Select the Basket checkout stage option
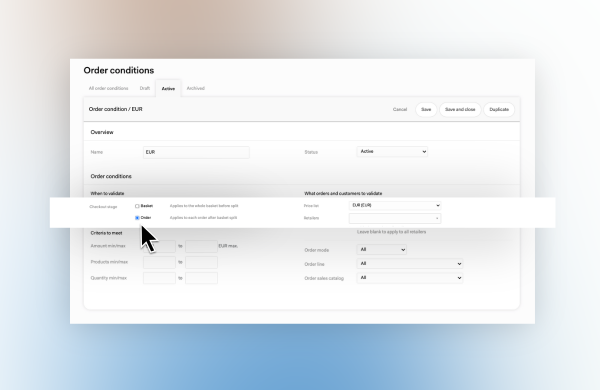Image resolution: width=600 pixels, height=390 pixels. point(137,206)
